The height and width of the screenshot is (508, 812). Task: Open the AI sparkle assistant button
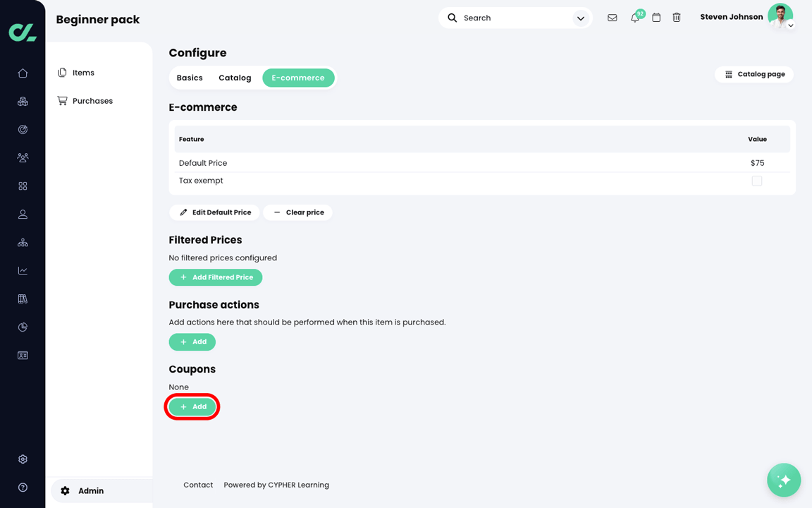pos(784,480)
